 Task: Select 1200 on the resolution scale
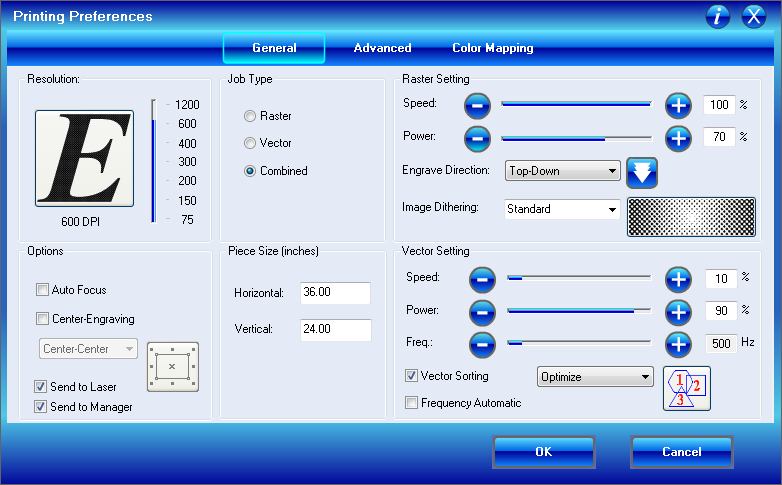(x=187, y=105)
